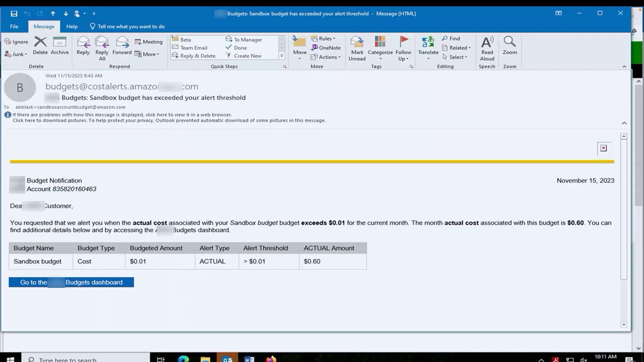Mark Done quick step
Image resolution: width=644 pixels, height=362 pixels.
tap(236, 48)
